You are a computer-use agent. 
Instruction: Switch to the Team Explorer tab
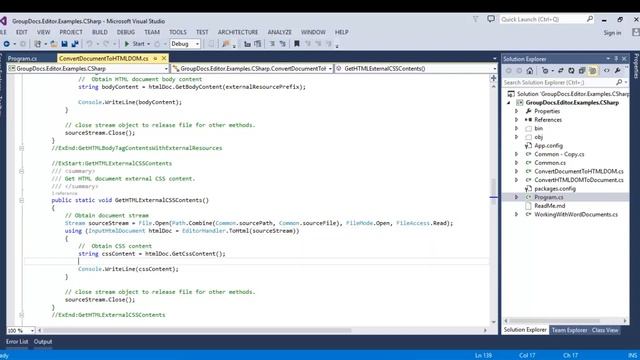pyautogui.click(x=569, y=330)
